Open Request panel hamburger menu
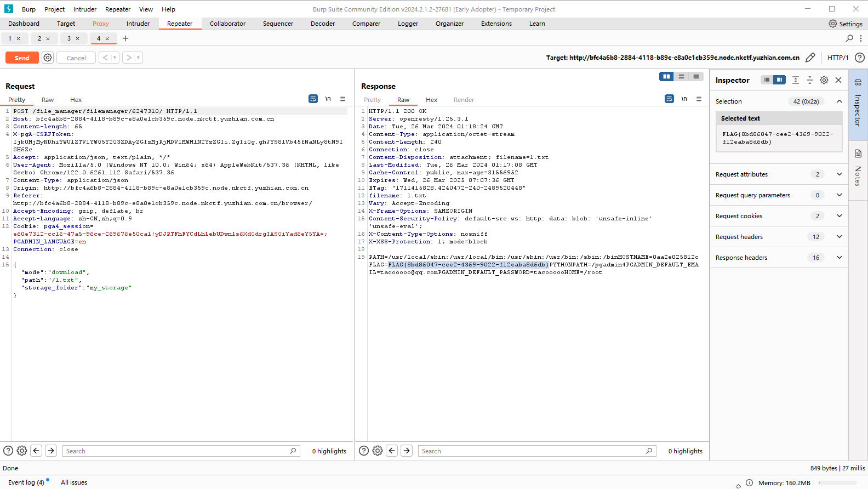The height and width of the screenshot is (489, 868). (342, 99)
